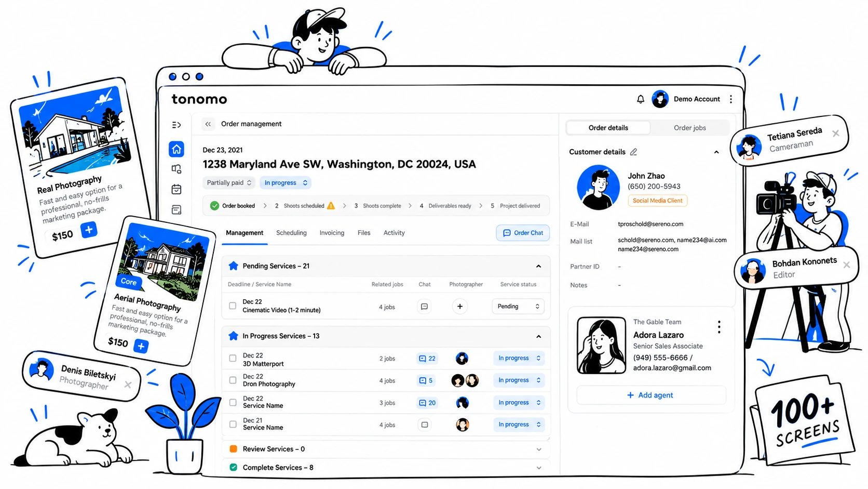Image resolution: width=868 pixels, height=489 pixels.
Task: Go to the Home sidebar icon
Action: coord(177,149)
